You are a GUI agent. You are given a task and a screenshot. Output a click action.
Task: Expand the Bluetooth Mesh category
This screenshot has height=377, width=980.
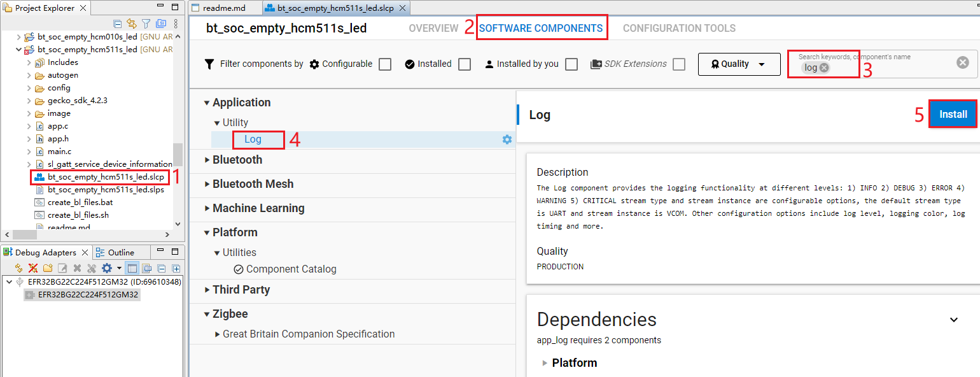(206, 183)
